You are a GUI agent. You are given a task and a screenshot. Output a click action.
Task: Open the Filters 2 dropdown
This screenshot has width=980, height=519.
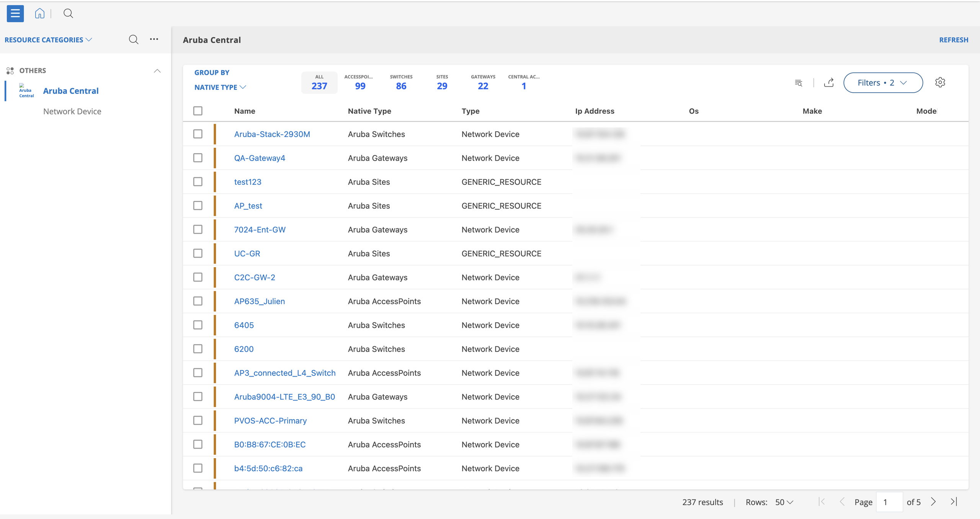point(883,83)
